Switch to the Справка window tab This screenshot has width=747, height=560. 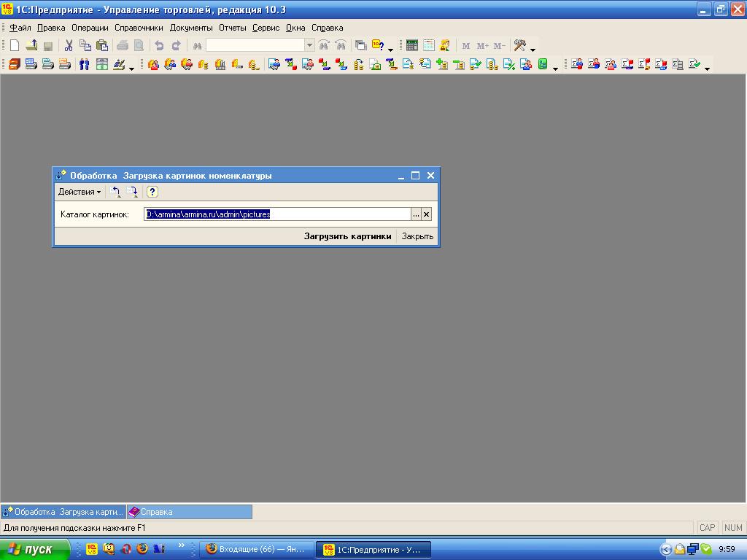pyautogui.click(x=189, y=512)
